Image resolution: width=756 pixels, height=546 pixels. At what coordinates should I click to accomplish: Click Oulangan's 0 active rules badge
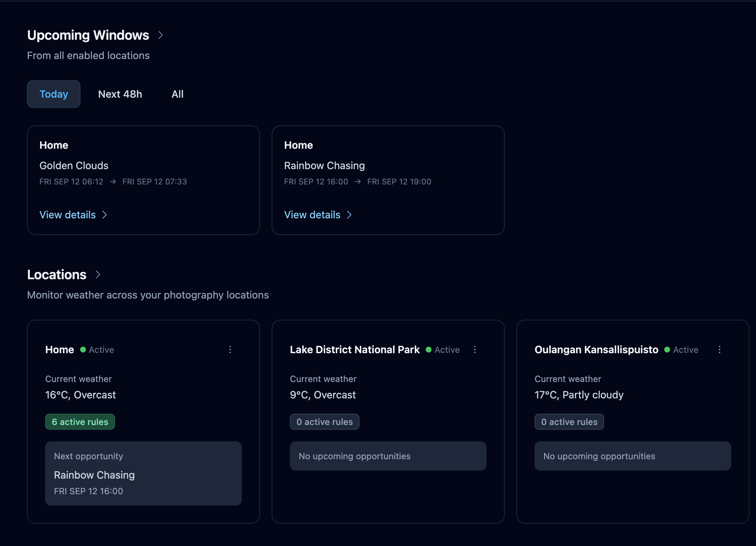point(569,422)
